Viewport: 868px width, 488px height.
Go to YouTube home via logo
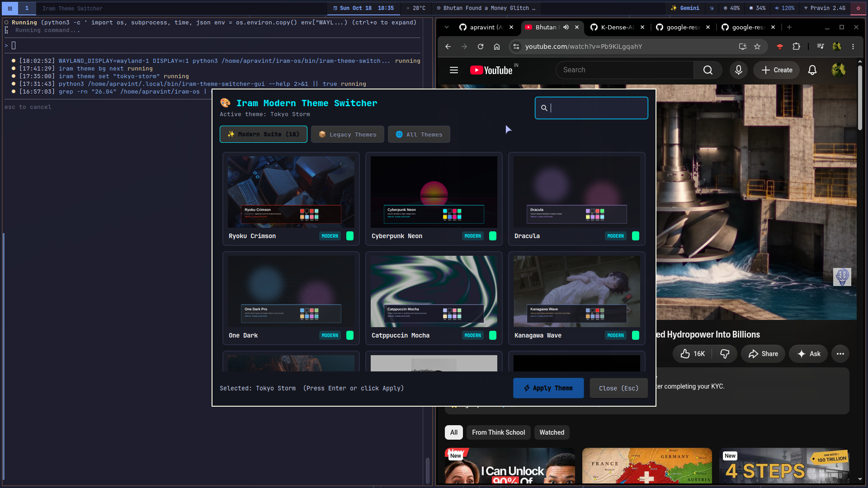pos(491,70)
